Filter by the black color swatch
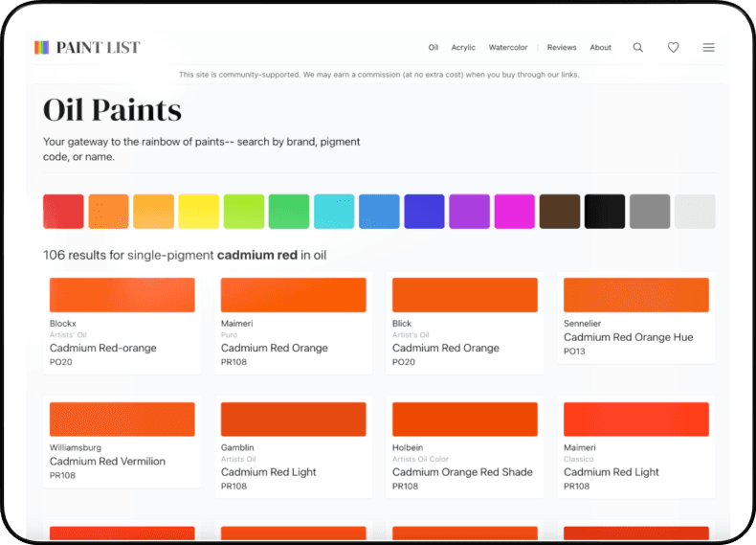Image resolution: width=756 pixels, height=545 pixels. tap(605, 212)
